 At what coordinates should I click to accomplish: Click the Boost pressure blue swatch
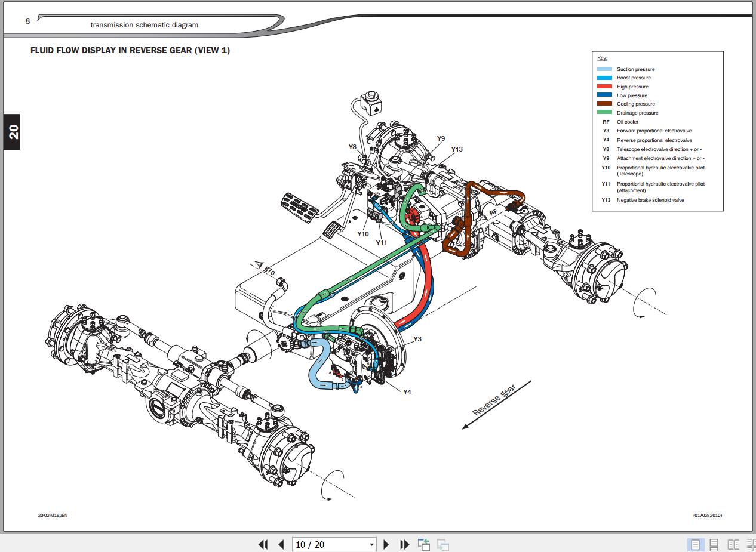[x=604, y=78]
